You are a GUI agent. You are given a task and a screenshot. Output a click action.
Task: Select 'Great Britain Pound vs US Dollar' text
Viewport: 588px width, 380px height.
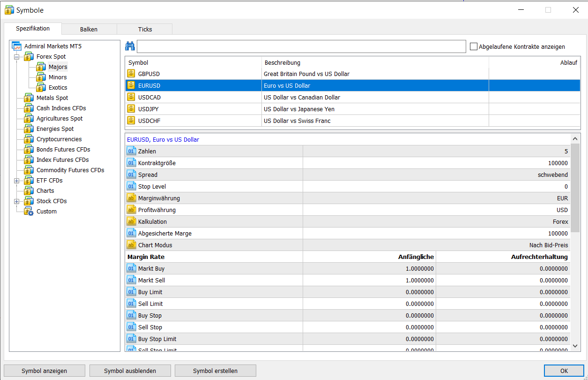(x=306, y=74)
